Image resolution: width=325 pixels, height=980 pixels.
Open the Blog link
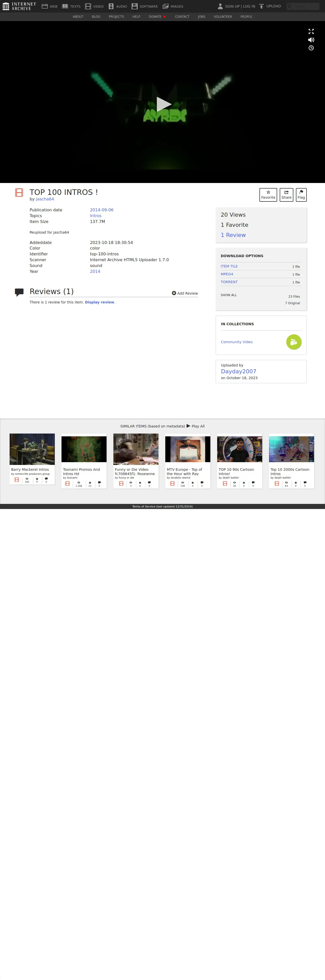pos(96,17)
